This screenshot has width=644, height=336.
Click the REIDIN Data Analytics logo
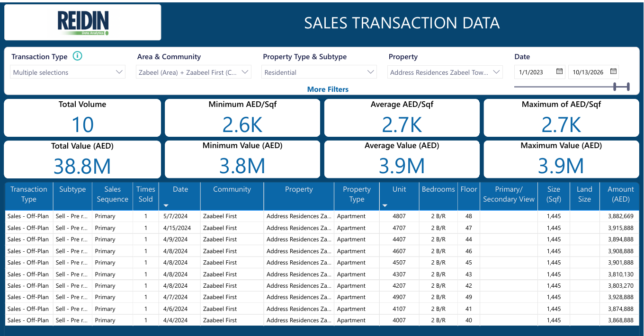click(83, 23)
